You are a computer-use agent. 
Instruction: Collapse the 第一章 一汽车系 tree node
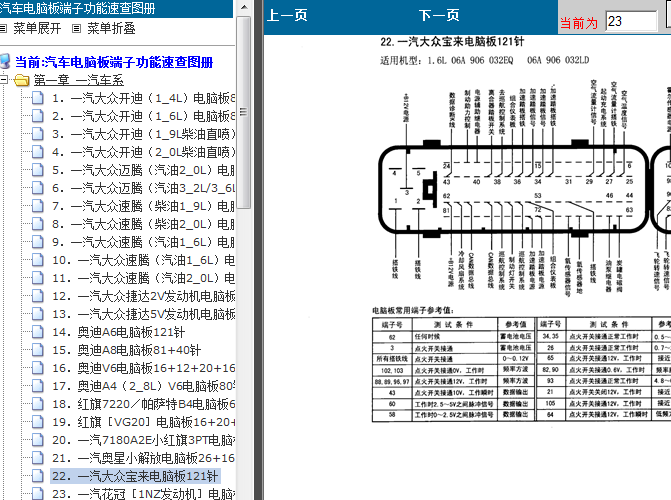[x=3, y=80]
